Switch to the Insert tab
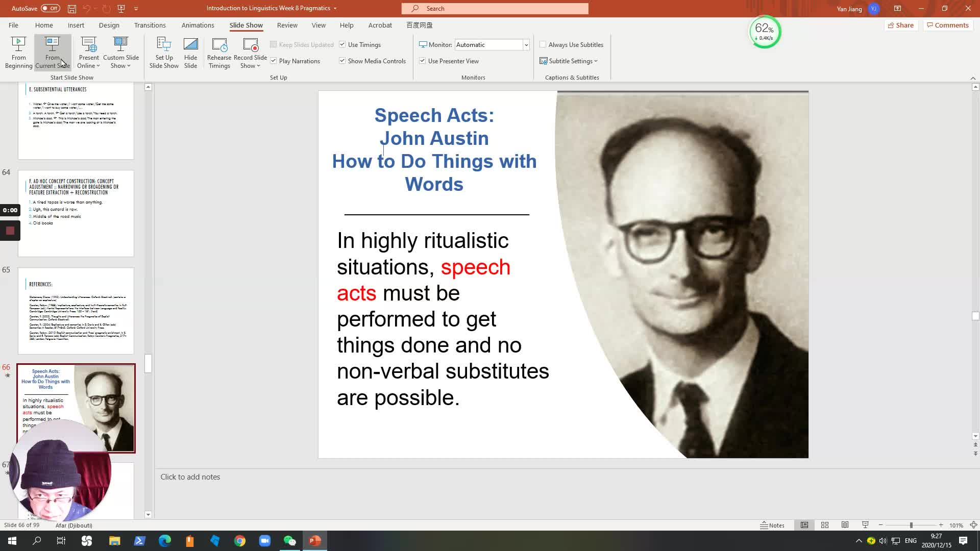The height and width of the screenshot is (551, 980). [76, 25]
